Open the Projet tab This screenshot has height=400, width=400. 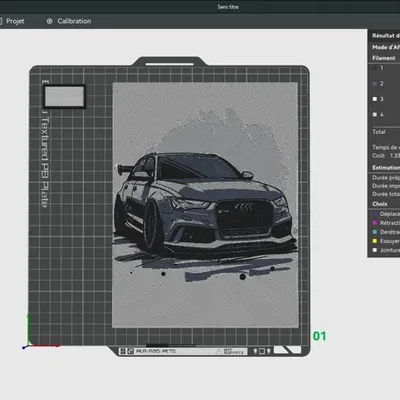(x=15, y=21)
